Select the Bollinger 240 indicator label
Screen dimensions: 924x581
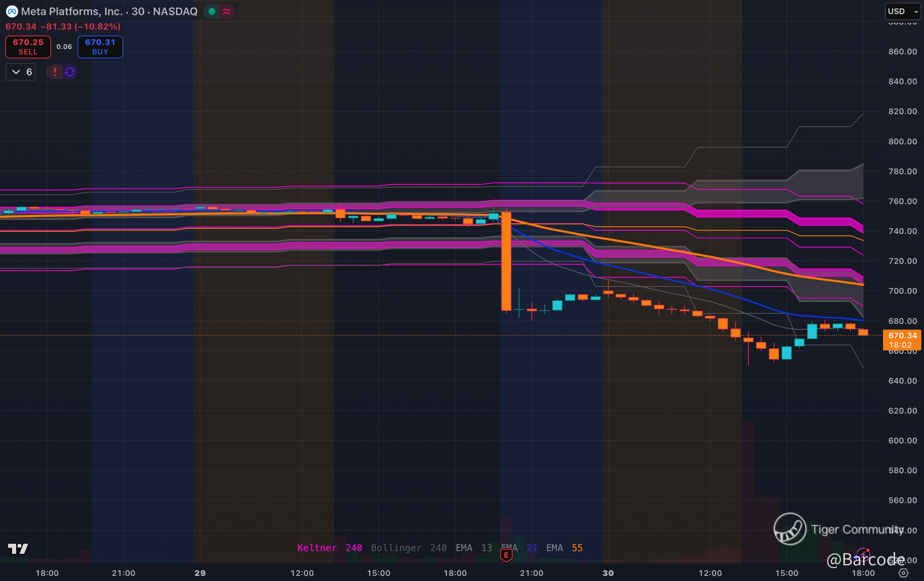coord(408,548)
